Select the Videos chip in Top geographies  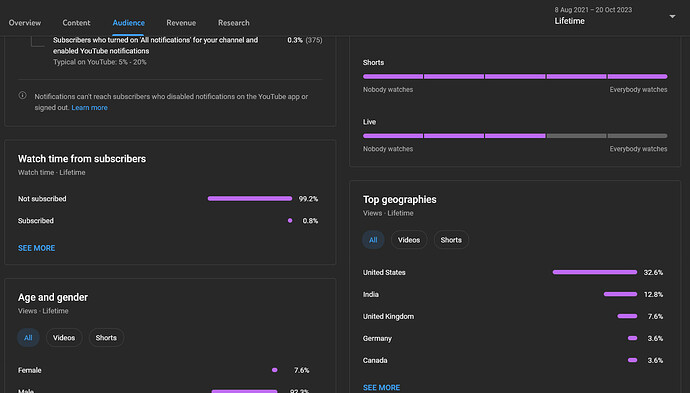[409, 240]
